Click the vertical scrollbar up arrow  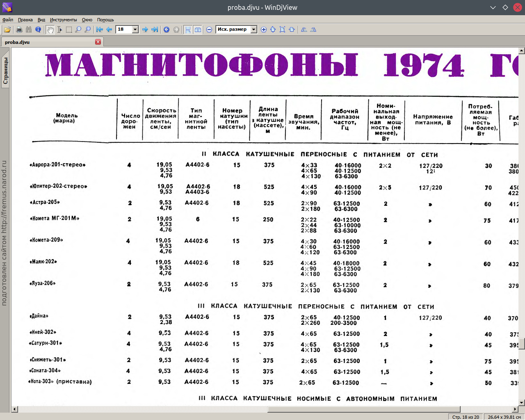point(522,51)
